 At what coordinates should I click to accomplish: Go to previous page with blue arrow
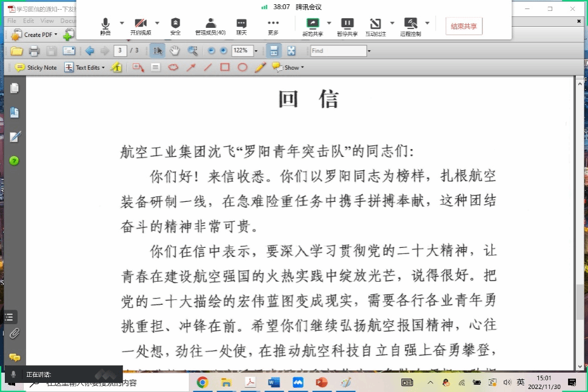click(x=90, y=51)
